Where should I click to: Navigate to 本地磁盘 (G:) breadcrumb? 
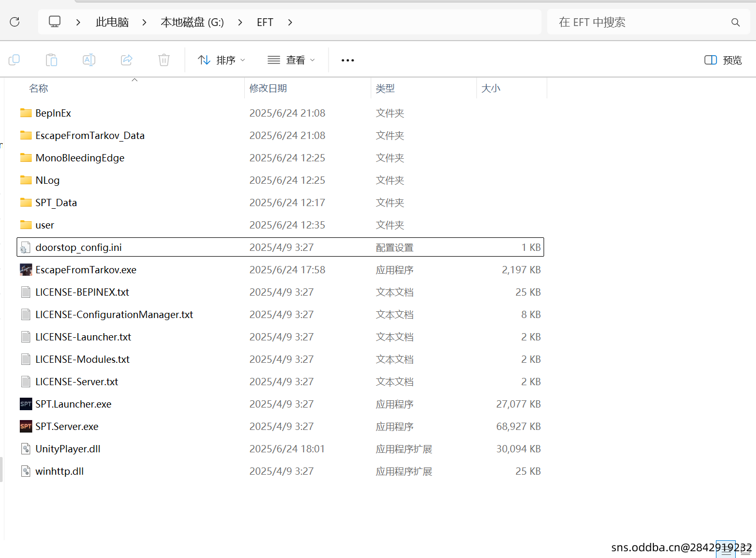(x=192, y=22)
